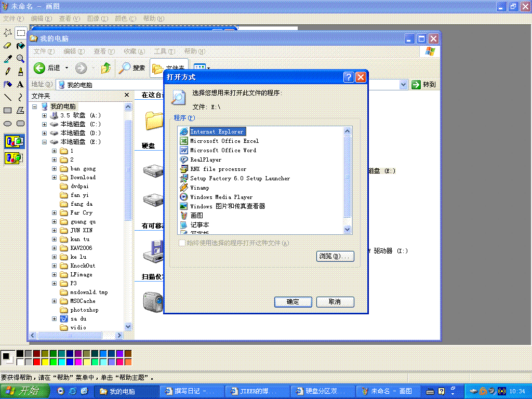532x399 pixels.
Task: Collapse the 本地磁盘 (E:) tree node
Action: click(45, 142)
